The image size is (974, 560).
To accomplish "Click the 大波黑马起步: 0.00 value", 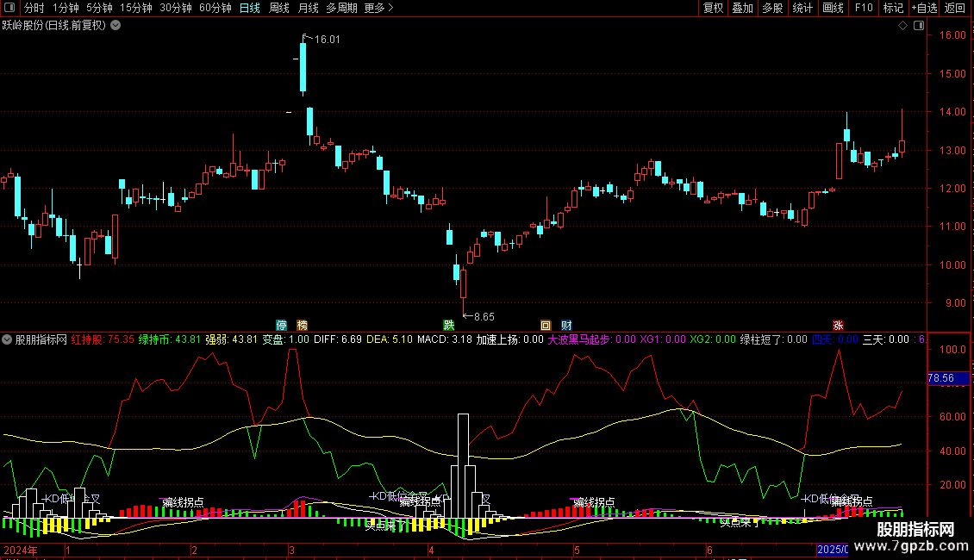I will click(591, 339).
